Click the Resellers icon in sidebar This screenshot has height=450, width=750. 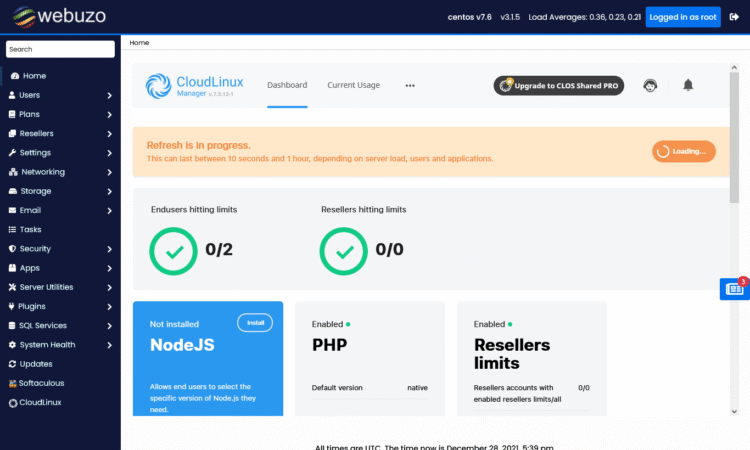tap(12, 133)
